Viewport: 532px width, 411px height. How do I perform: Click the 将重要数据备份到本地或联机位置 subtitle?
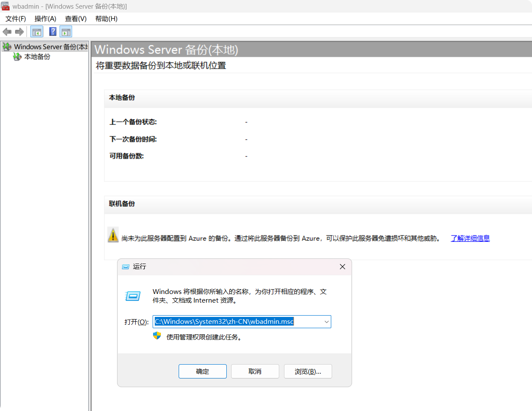pyautogui.click(x=161, y=65)
